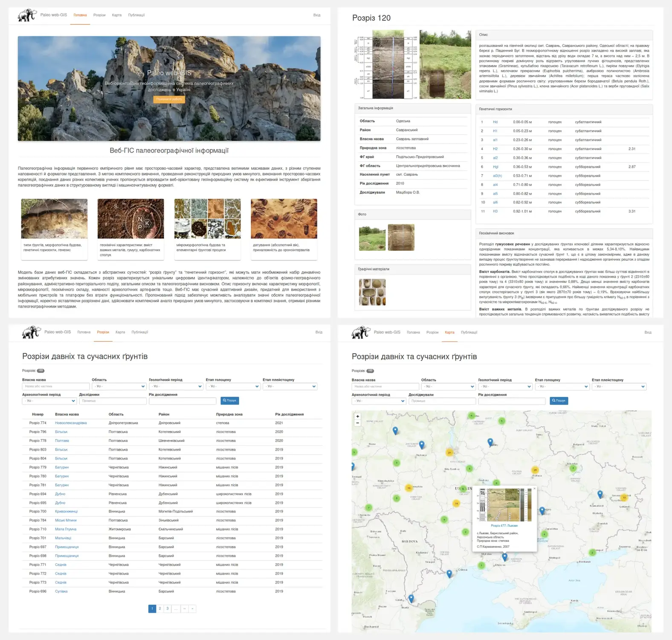Click the blue map pin near Kherson
Screen dimensions: 672x640
[505, 557]
